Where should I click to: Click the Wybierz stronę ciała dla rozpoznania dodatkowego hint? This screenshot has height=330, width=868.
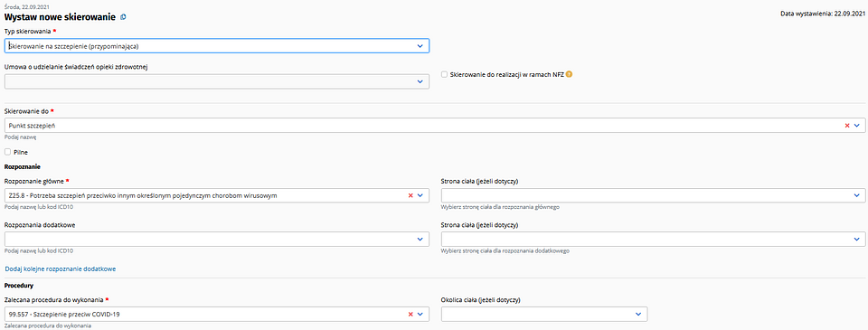tap(505, 250)
